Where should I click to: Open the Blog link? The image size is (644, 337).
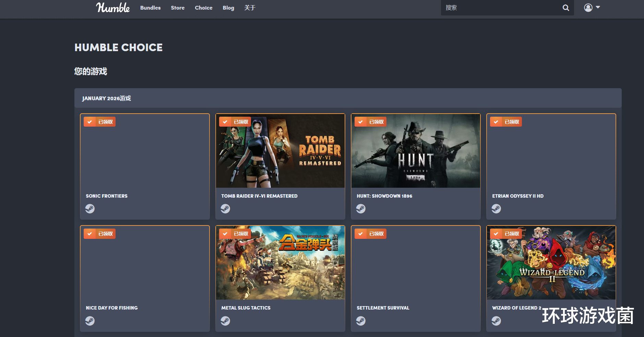tap(228, 8)
